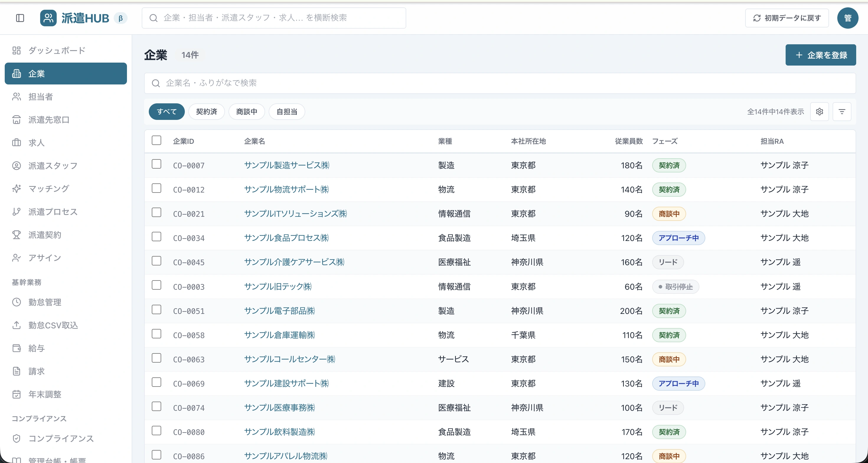Image resolution: width=868 pixels, height=463 pixels.
Task: Select the 商談中 filter tab
Action: coord(247,112)
